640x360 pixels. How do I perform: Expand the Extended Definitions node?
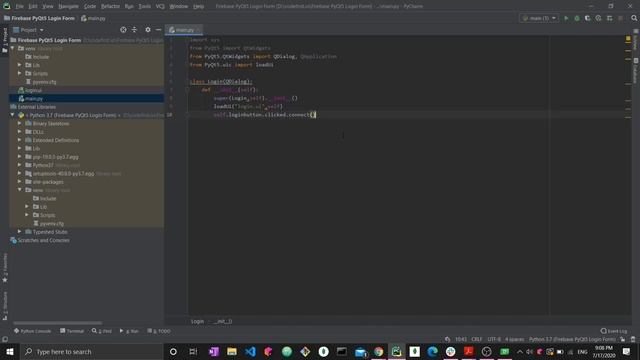point(20,140)
